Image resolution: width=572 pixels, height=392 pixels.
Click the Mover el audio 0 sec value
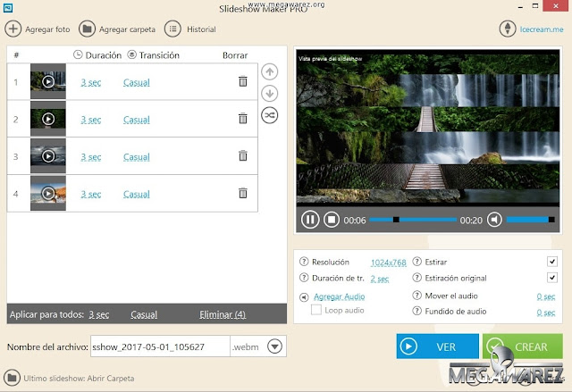(546, 296)
